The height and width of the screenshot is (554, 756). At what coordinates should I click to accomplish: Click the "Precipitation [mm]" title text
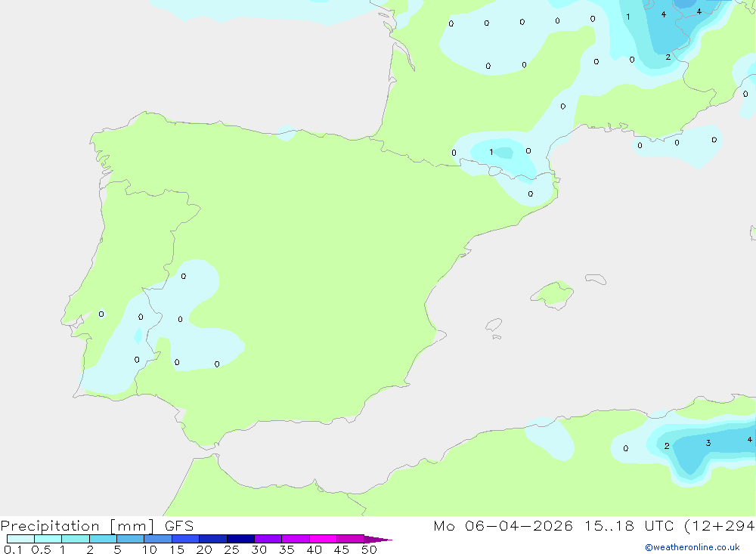[78, 526]
